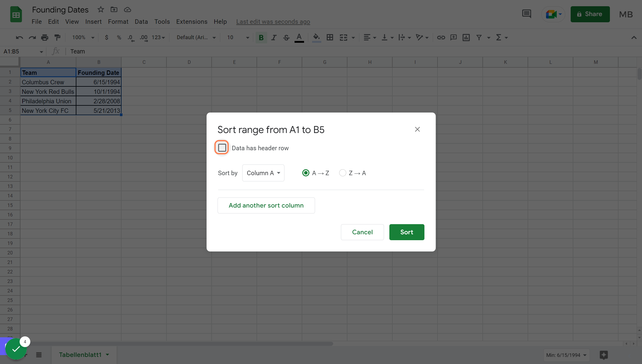This screenshot has height=364, width=642.
Task: Click the Explore icon at bottom right
Action: [604, 355]
